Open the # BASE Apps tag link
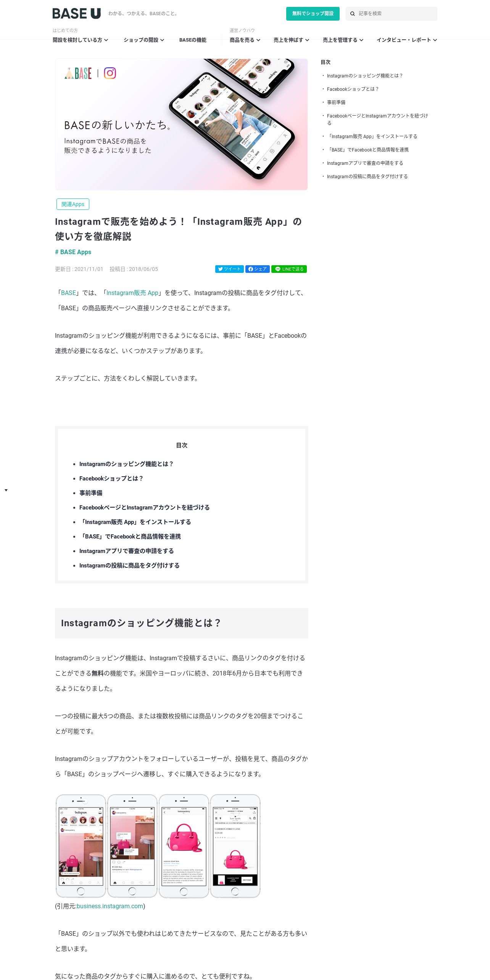Image resolution: width=490 pixels, height=980 pixels. coord(73,252)
